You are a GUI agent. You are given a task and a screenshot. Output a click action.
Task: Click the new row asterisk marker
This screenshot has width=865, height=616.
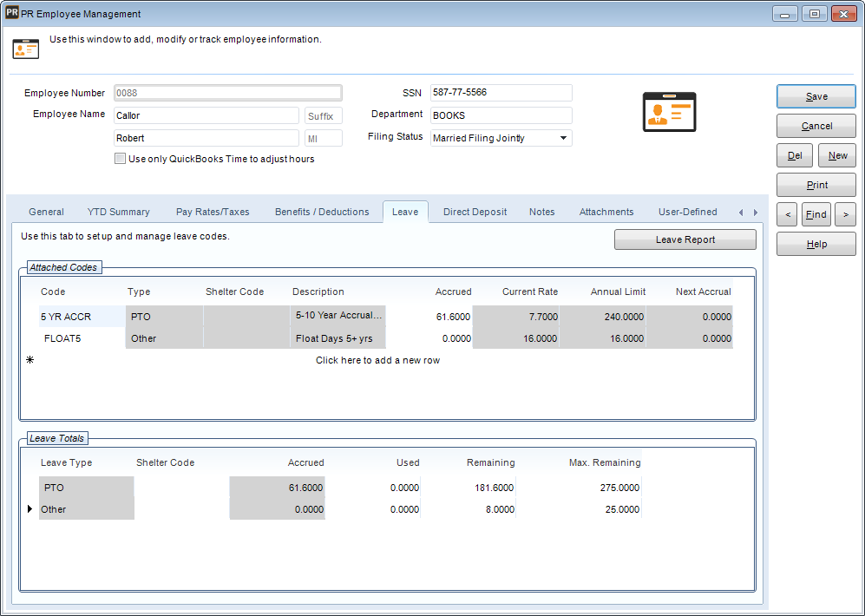pyautogui.click(x=30, y=360)
